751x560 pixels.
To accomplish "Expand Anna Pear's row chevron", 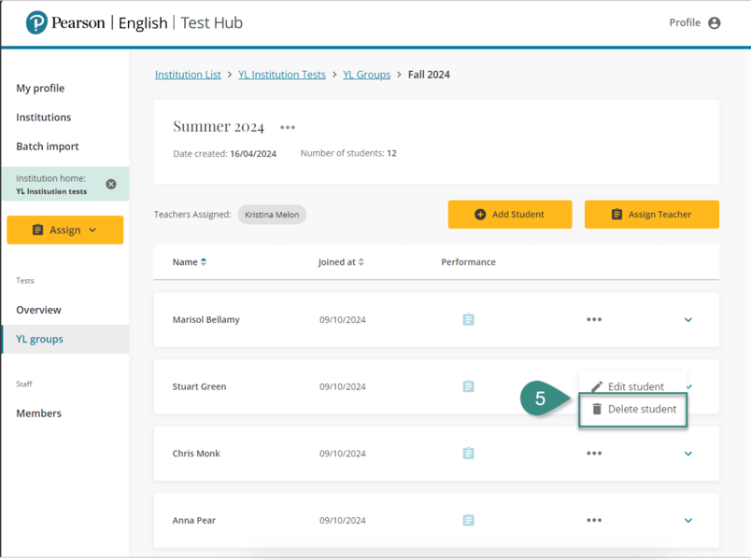I will pyautogui.click(x=688, y=521).
